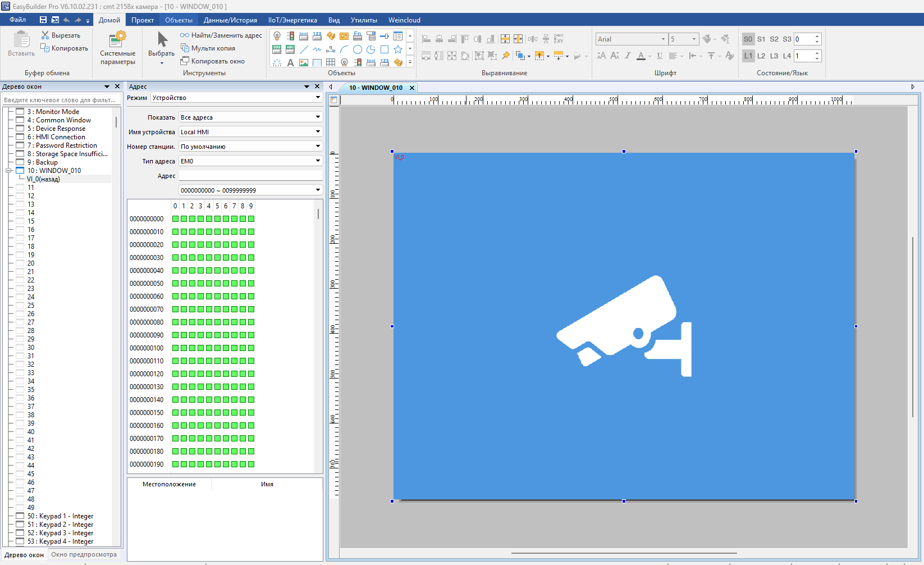Insert a Picture object from gallery

(304, 62)
